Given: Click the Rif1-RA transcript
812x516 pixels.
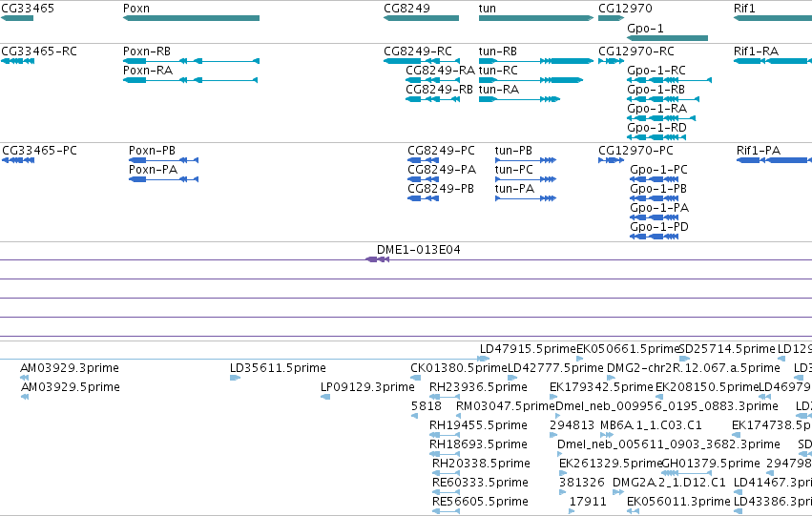Looking at the screenshot, I should 773,61.
